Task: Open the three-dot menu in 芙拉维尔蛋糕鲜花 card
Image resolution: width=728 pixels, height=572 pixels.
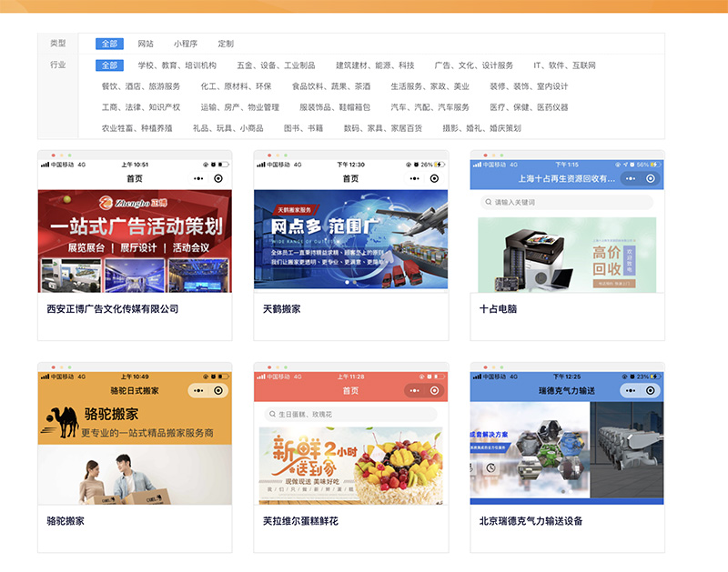Action: [415, 391]
